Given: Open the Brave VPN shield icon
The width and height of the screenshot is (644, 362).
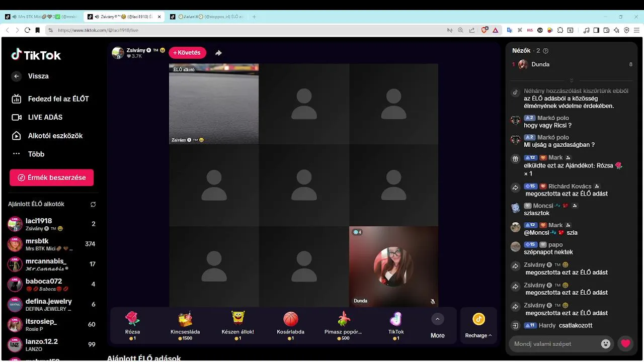Looking at the screenshot, I should [x=626, y=30].
